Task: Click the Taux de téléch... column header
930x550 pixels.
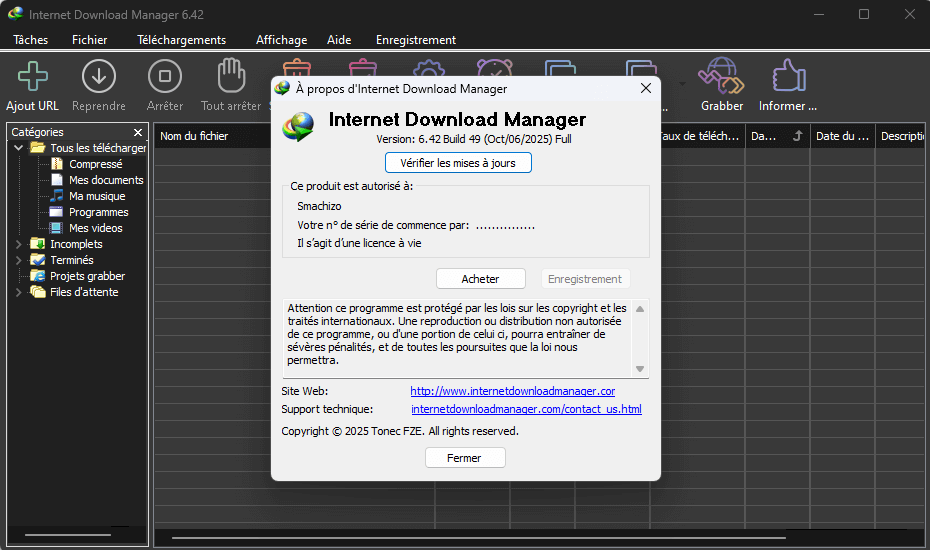Action: pyautogui.click(x=702, y=136)
